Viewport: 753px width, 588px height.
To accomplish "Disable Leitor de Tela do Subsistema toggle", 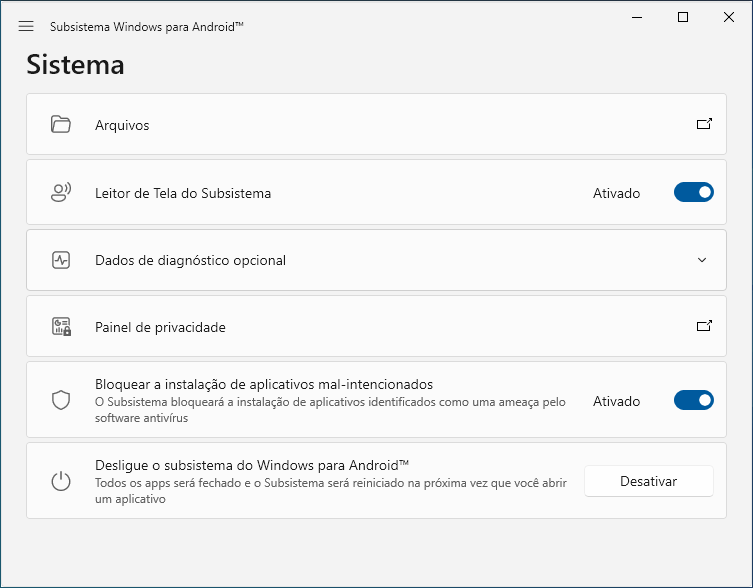I will [693, 192].
